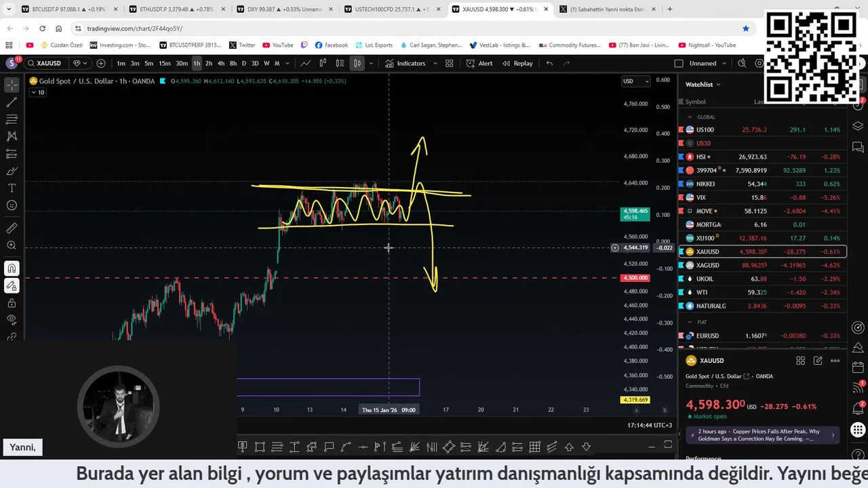The image size is (868, 488).
Task: Select the patterns drawing tool
Action: pos(12,136)
